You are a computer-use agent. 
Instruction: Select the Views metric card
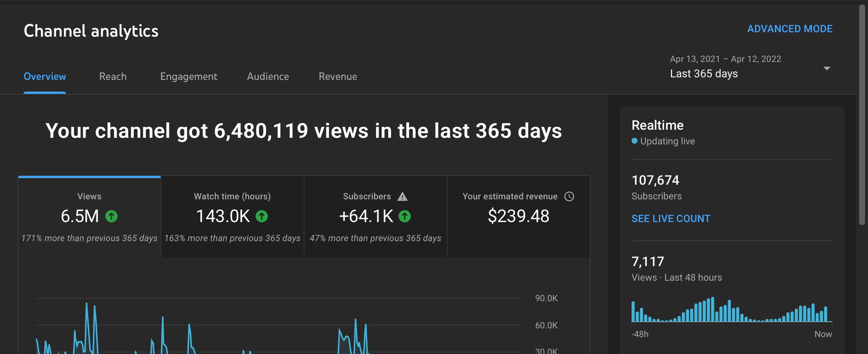pyautogui.click(x=89, y=216)
